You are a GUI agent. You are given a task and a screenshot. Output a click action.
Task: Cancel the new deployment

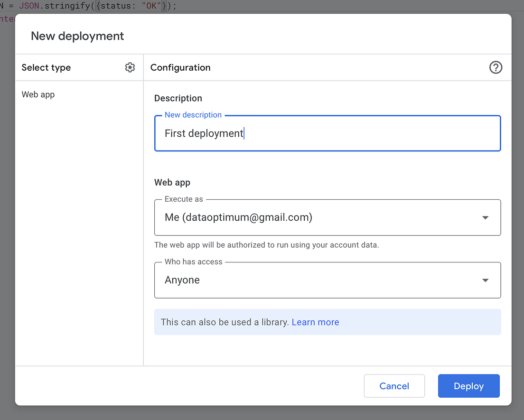coord(394,386)
